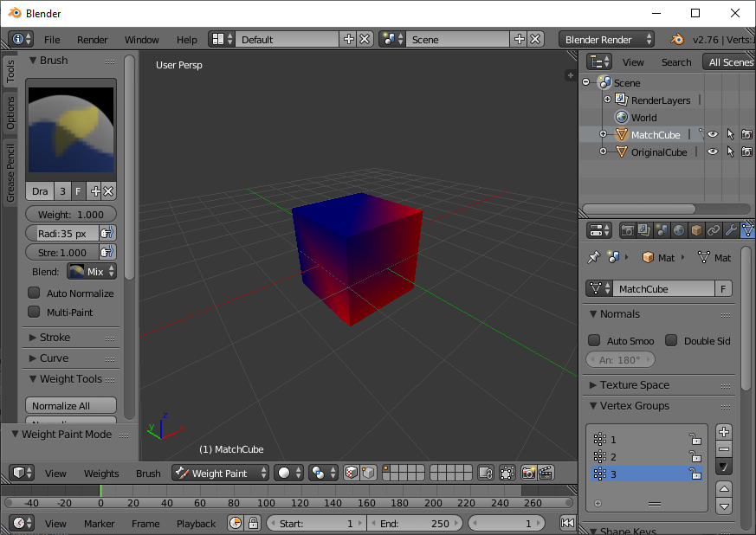Open the pivot point dropdown
Viewport: 756px width, 535px height.
(323, 473)
